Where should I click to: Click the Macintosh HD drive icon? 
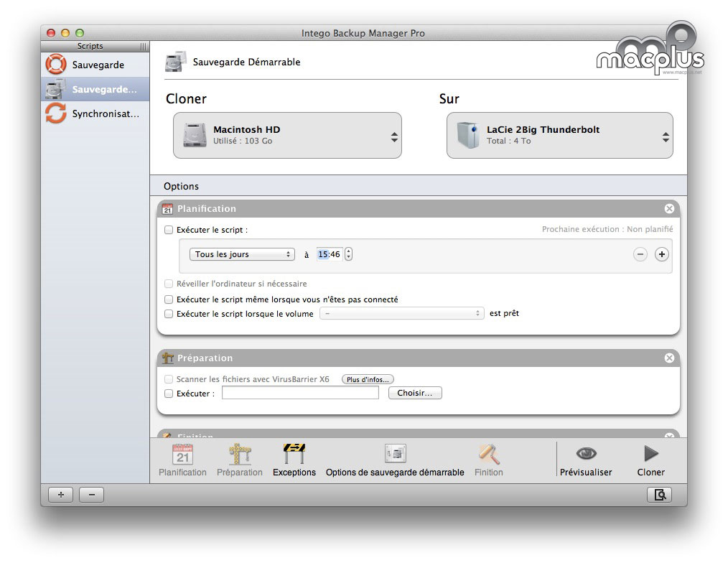coord(195,135)
